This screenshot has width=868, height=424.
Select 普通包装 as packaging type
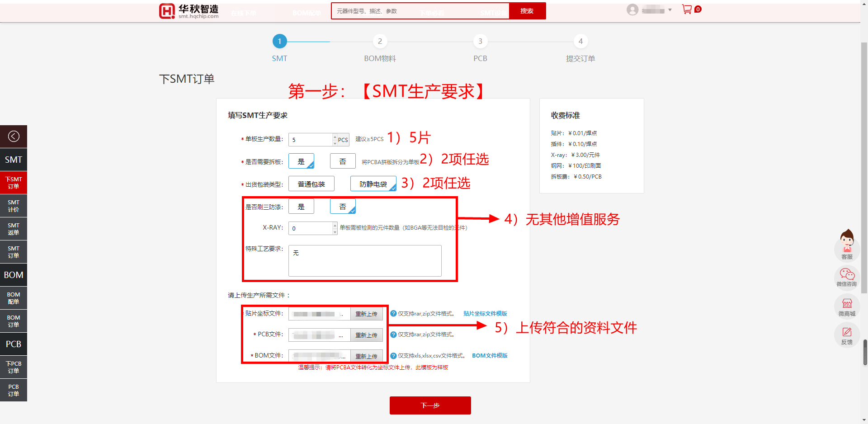click(311, 184)
